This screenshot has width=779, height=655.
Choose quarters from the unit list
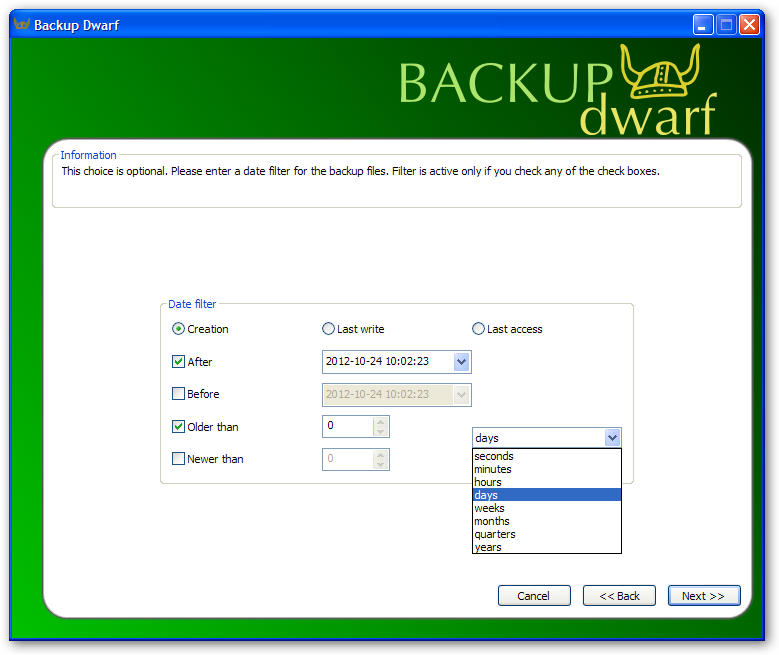[x=546, y=534]
